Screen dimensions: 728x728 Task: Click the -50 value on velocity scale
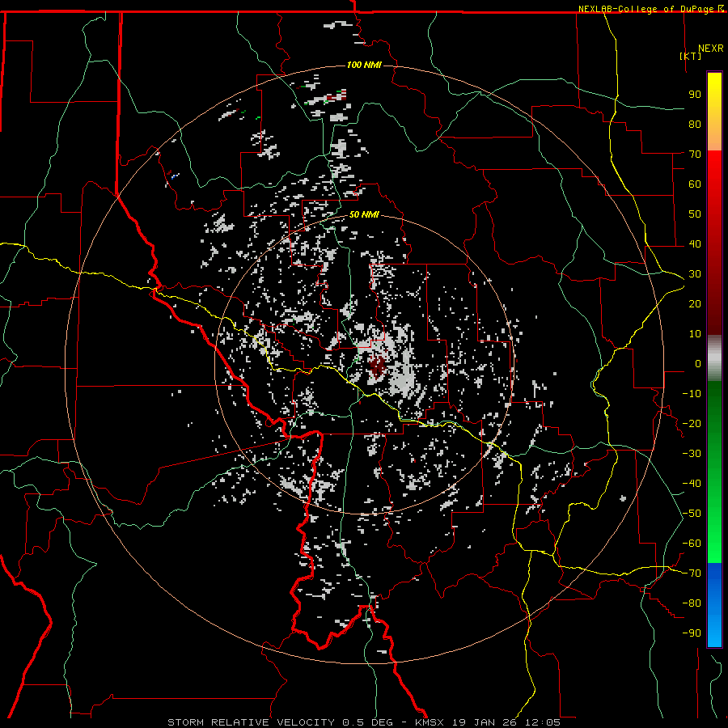(692, 514)
